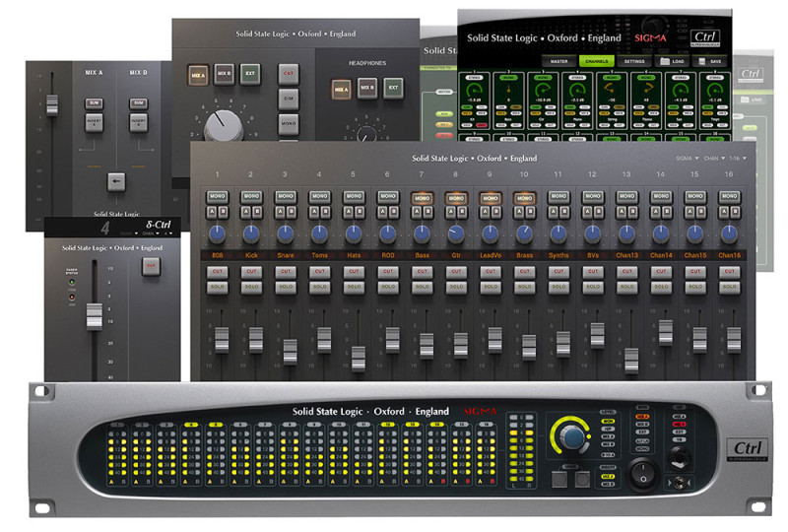Click the master fader in MIX A/B panel
Screen dimensions: 788x532
click(x=52, y=104)
